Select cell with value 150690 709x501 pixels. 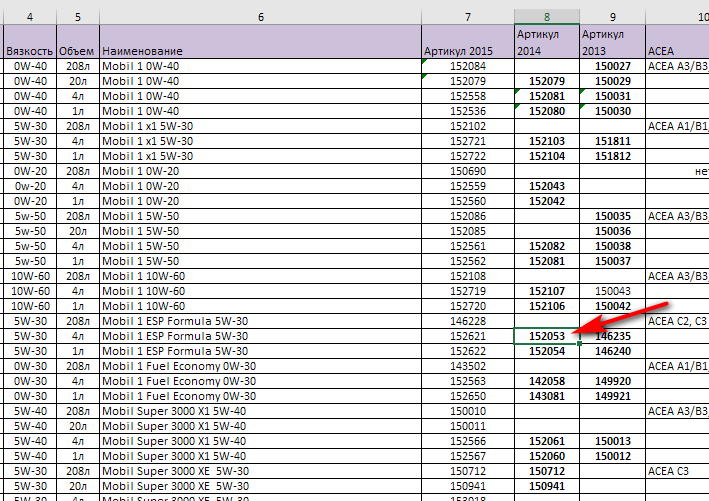point(468,171)
